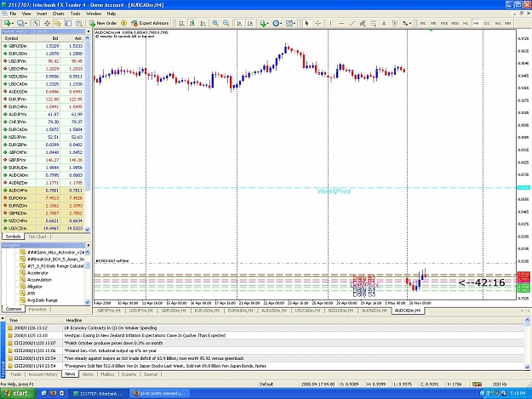Select the Text tool icon
This screenshot has width=532, height=399.
tap(384, 23)
